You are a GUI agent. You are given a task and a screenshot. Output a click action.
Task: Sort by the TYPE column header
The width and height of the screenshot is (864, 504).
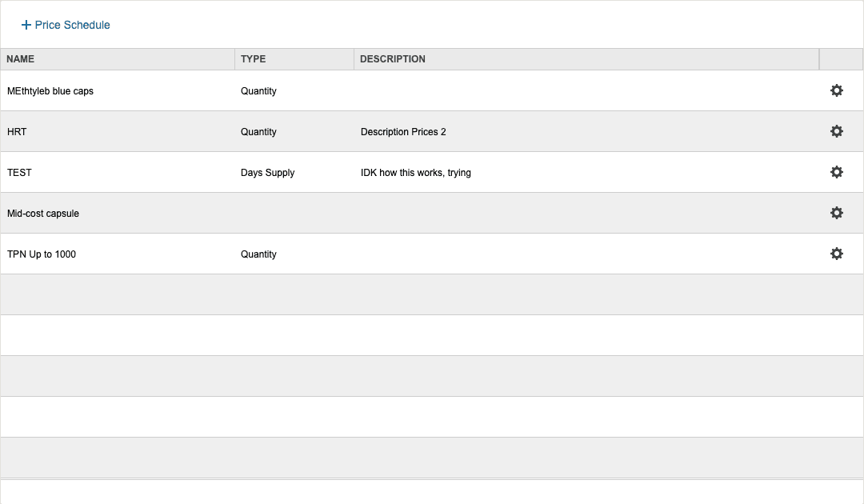pos(254,59)
